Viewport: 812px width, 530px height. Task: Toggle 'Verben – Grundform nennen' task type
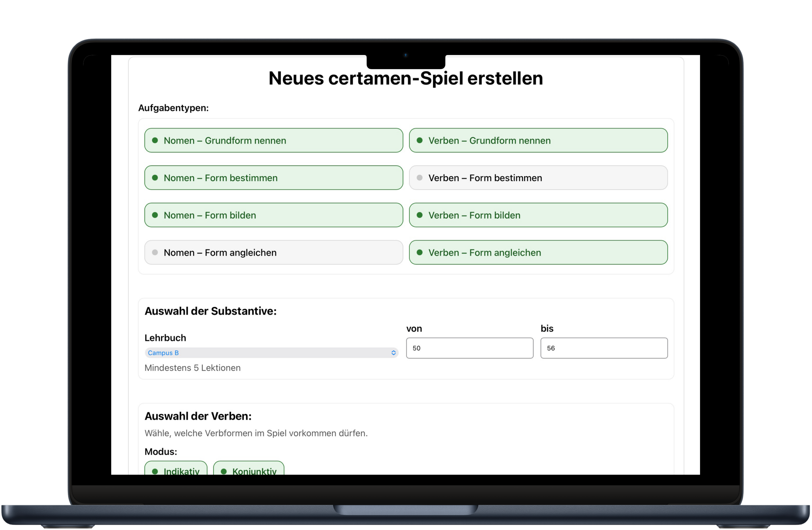click(x=538, y=140)
